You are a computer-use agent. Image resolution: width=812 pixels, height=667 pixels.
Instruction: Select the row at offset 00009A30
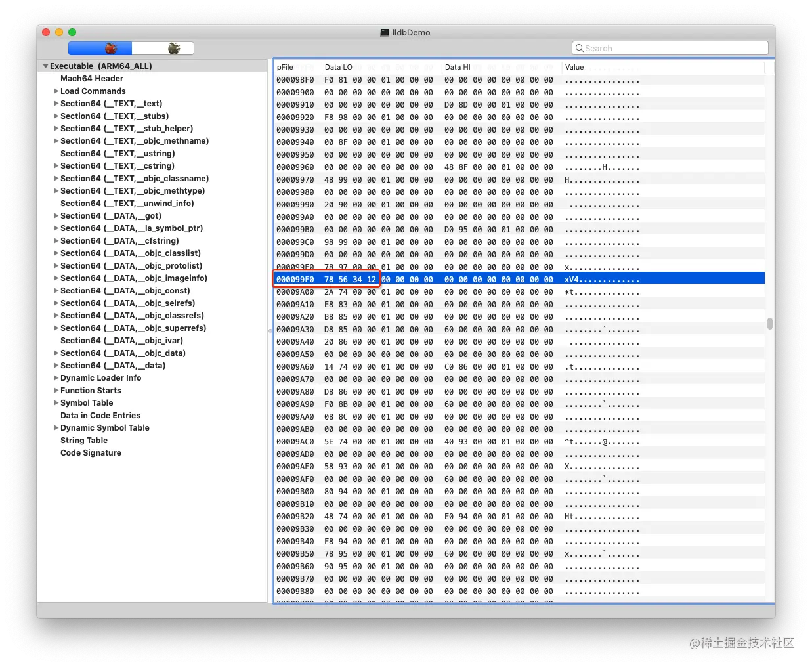point(519,329)
